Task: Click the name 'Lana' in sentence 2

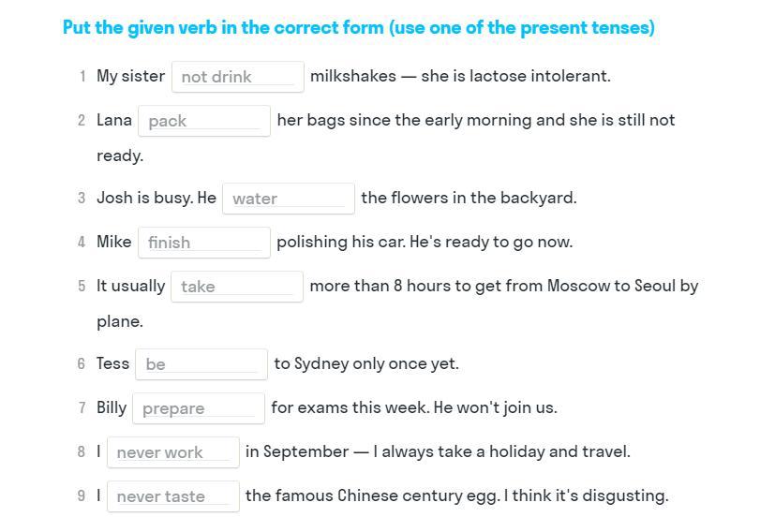Action: coord(114,120)
